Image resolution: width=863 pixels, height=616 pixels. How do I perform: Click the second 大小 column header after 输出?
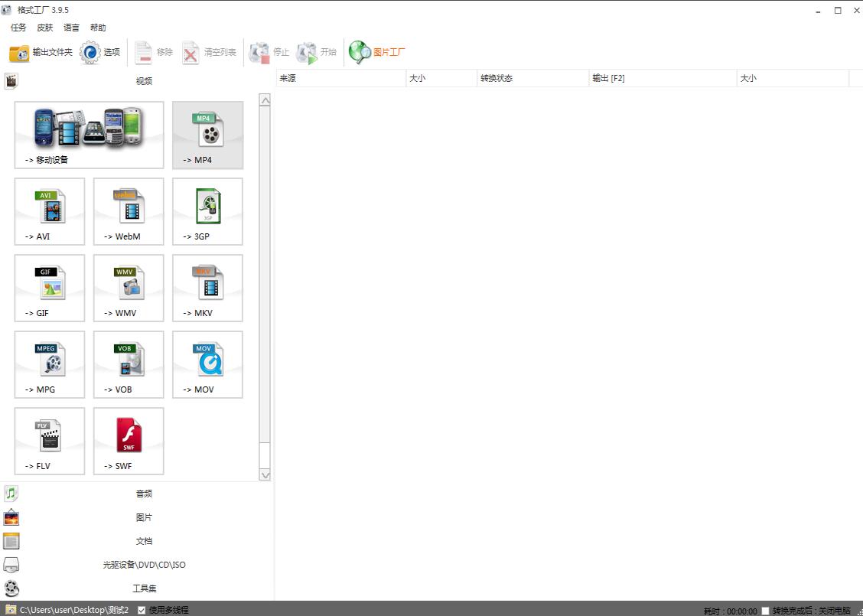coord(793,78)
